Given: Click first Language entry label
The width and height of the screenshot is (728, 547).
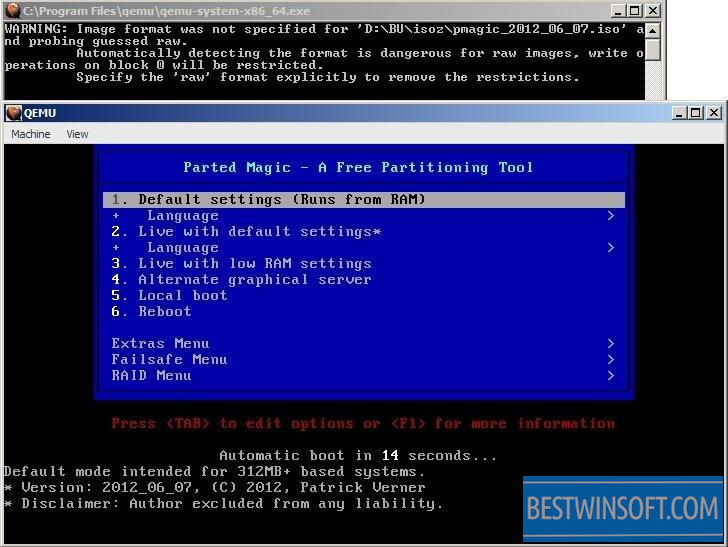Looking at the screenshot, I should [183, 216].
